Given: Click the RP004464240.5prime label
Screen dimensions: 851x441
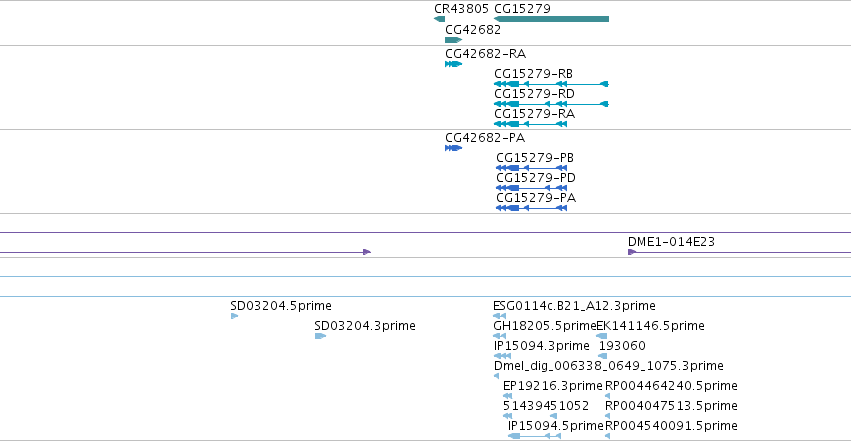Looking at the screenshot, I should point(671,386).
